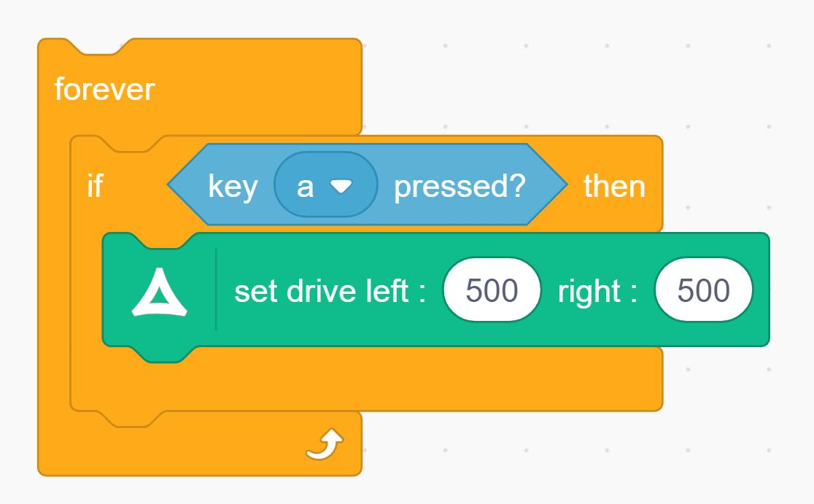Click the left spine of the forever block
814x504 pixels.
coord(53,292)
